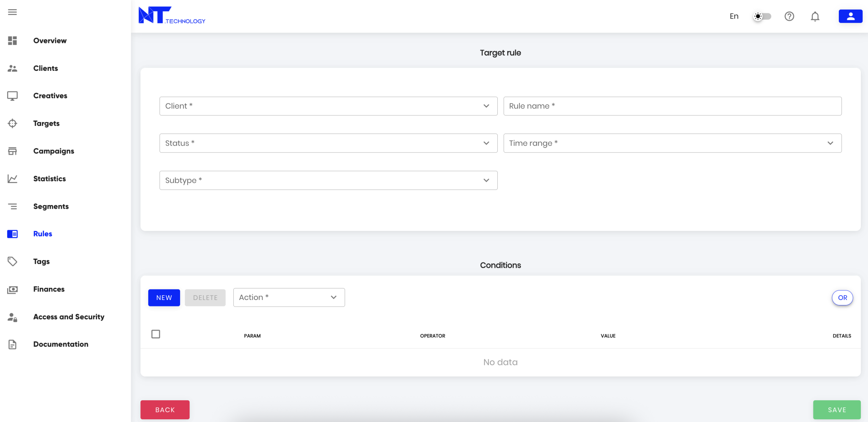
Task: Toggle the OR condition operator
Action: pyautogui.click(x=842, y=298)
